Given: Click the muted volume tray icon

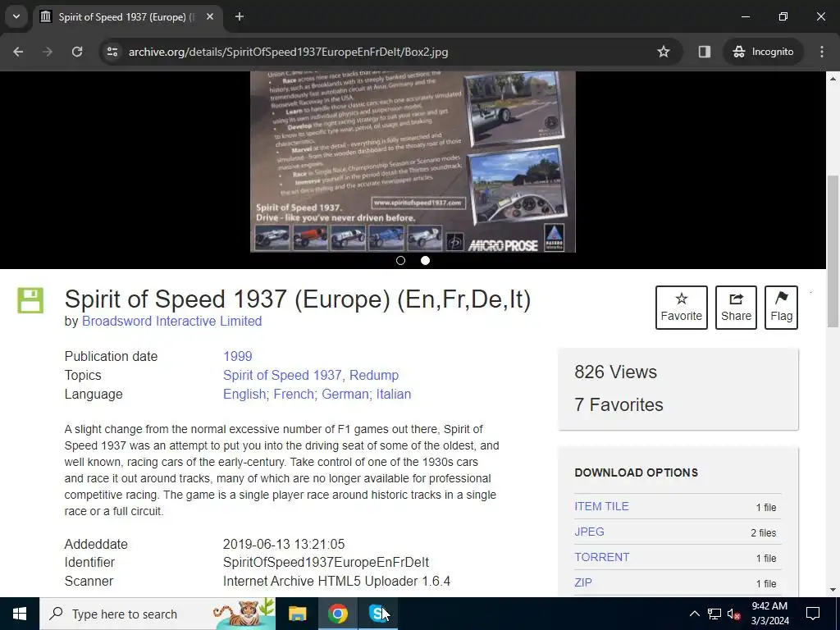Looking at the screenshot, I should [733, 614].
